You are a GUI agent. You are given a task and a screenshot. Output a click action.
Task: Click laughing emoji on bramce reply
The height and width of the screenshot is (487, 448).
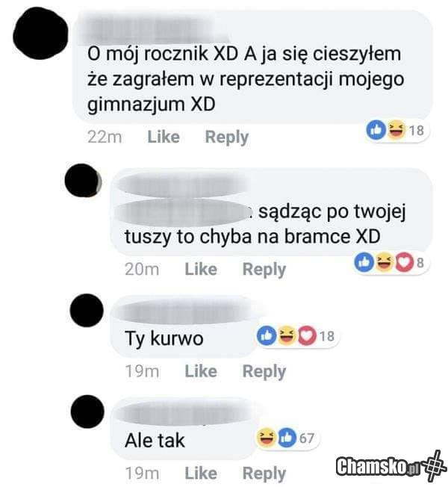[x=385, y=263]
